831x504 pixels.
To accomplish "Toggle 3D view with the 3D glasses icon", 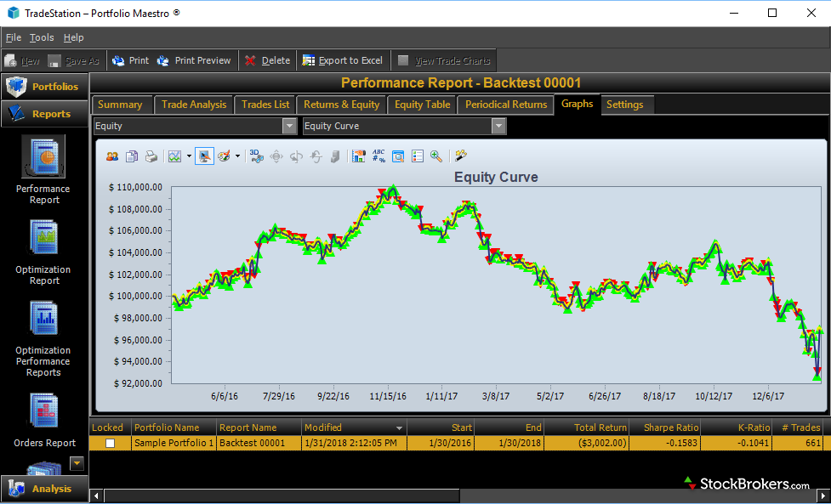I will 257,156.
